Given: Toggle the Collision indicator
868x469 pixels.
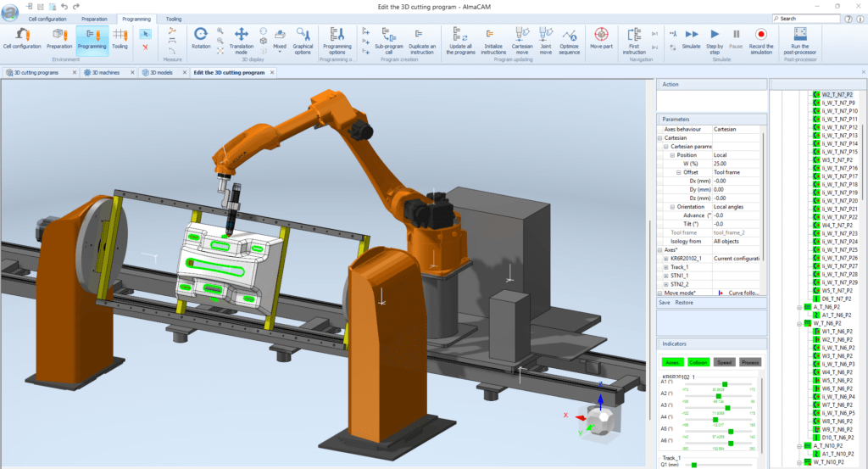Looking at the screenshot, I should [698, 361].
